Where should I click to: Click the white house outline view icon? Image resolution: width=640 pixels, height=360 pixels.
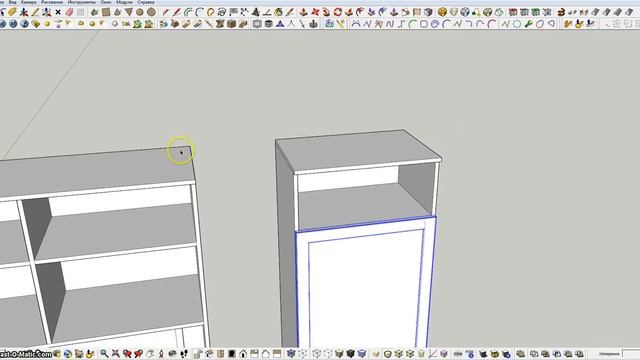[266, 353]
